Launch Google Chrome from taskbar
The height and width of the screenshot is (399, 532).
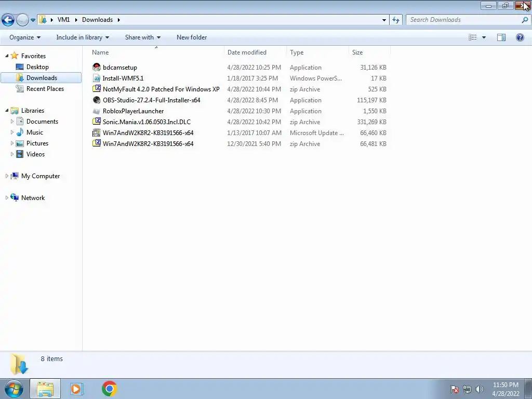point(109,389)
